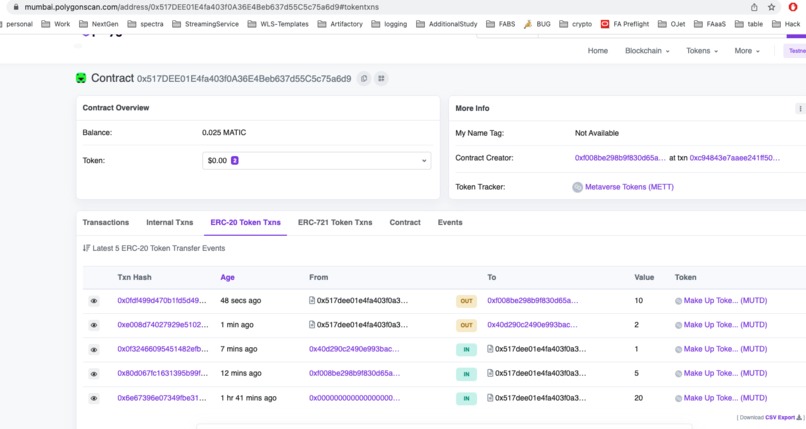
Task: Open txn hash 0x80d067fc1631395b99f
Action: (x=162, y=373)
